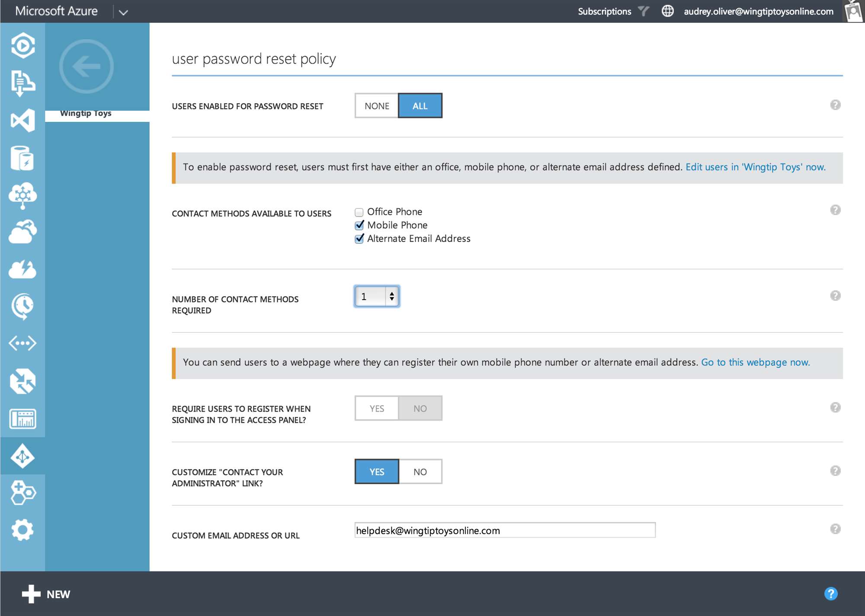Open the networks angle-brackets sidebar icon
This screenshot has width=865, height=616.
click(22, 344)
